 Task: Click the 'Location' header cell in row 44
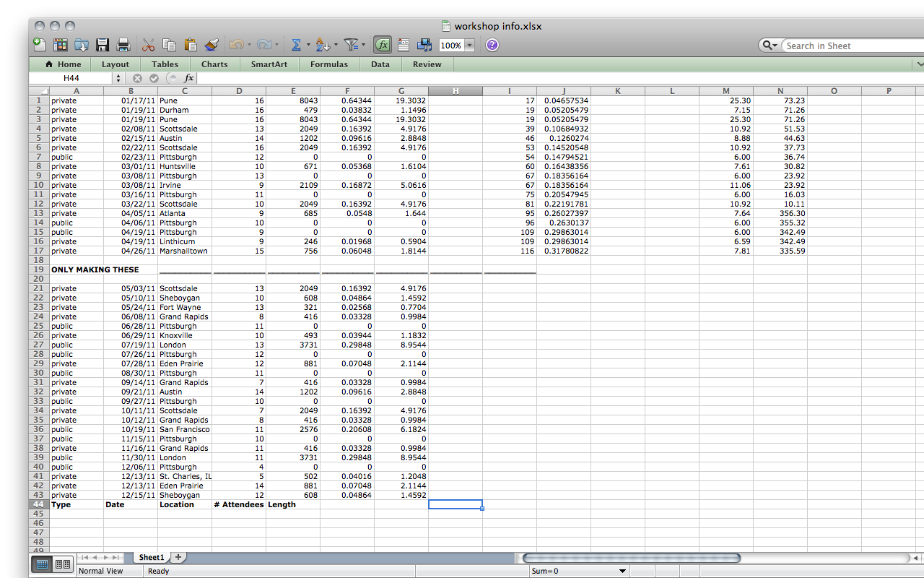pyautogui.click(x=185, y=504)
